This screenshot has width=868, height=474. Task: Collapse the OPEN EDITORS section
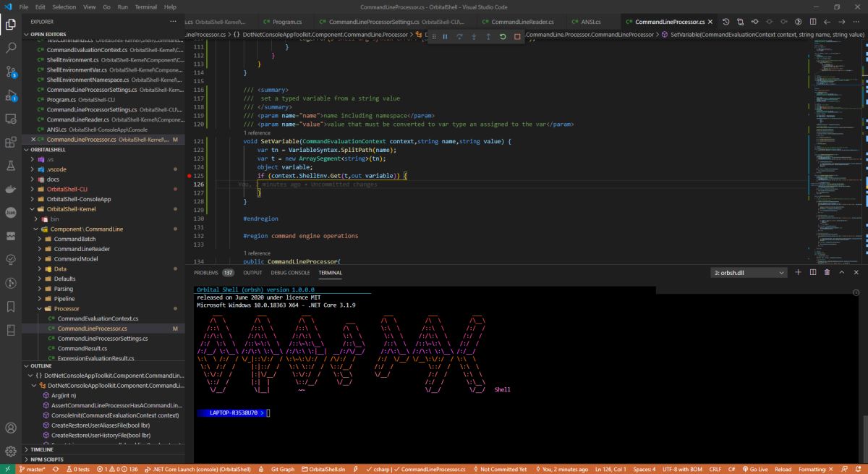coord(103,33)
